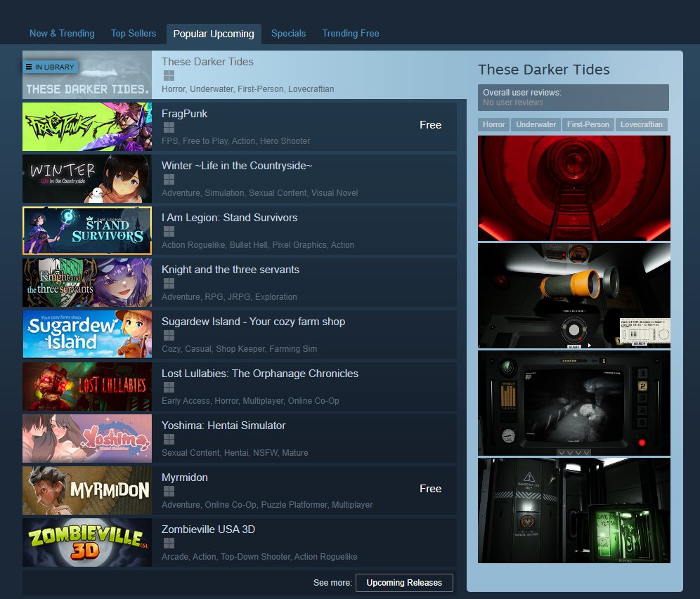Click the Windows icon under Zombieville USA 3D
Viewport: 700px width, 599px height.
pyautogui.click(x=168, y=543)
